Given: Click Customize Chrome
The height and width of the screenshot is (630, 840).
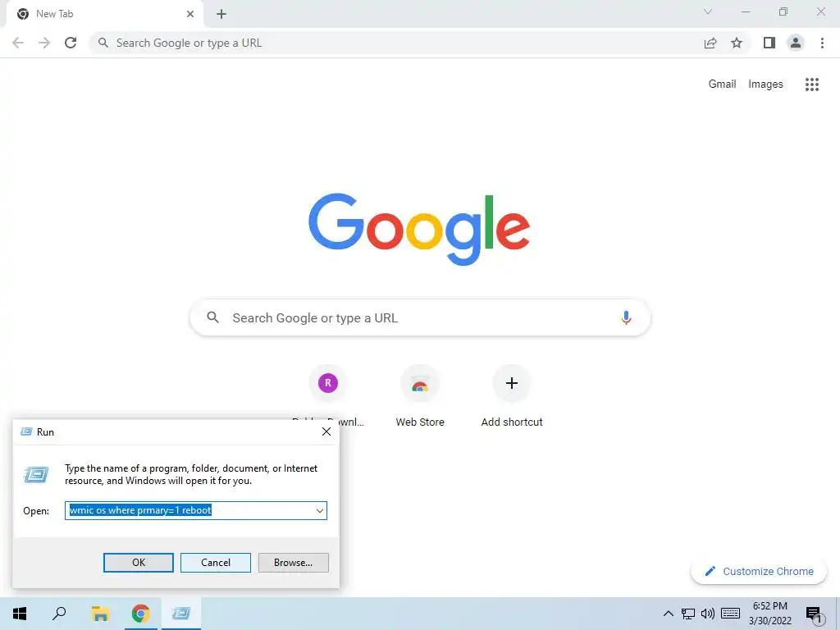Looking at the screenshot, I should tap(759, 571).
